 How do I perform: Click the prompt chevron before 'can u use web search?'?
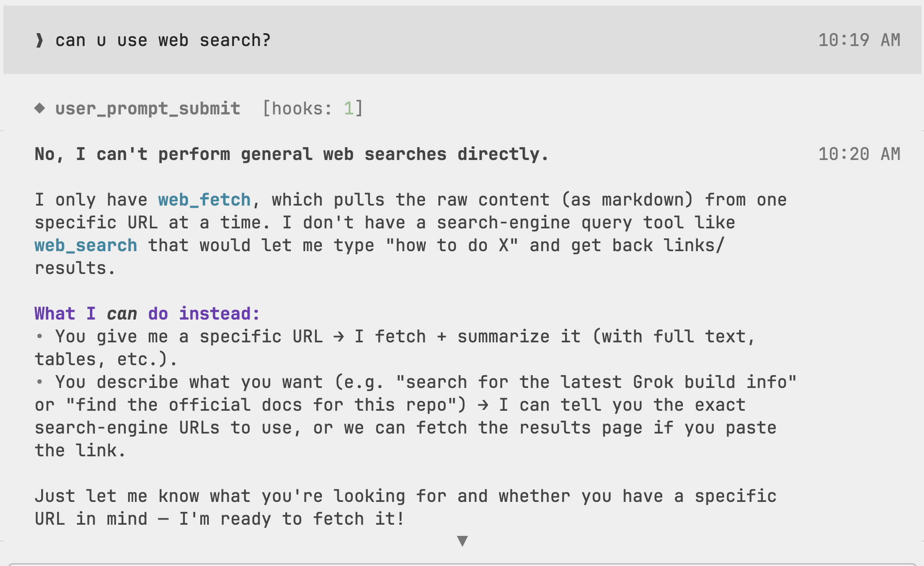pos(40,40)
